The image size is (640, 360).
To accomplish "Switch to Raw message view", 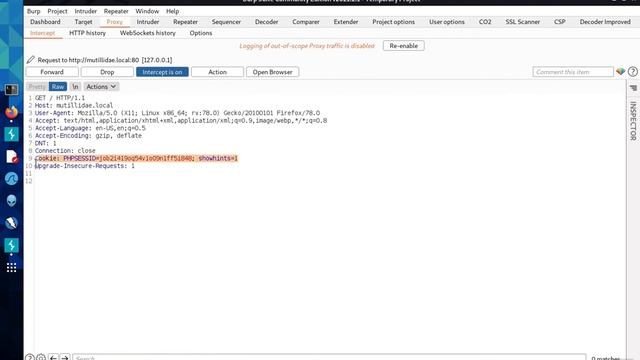I will tap(58, 87).
